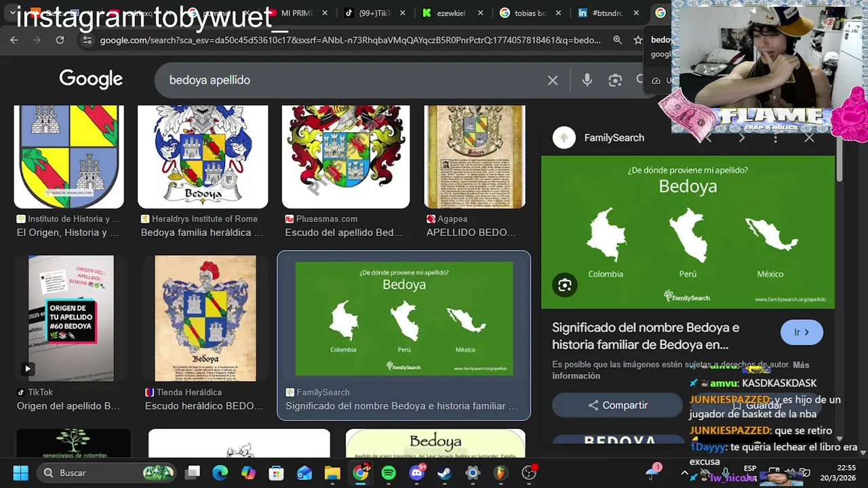Click caption El Origen, Historia y ...

pos(68,232)
